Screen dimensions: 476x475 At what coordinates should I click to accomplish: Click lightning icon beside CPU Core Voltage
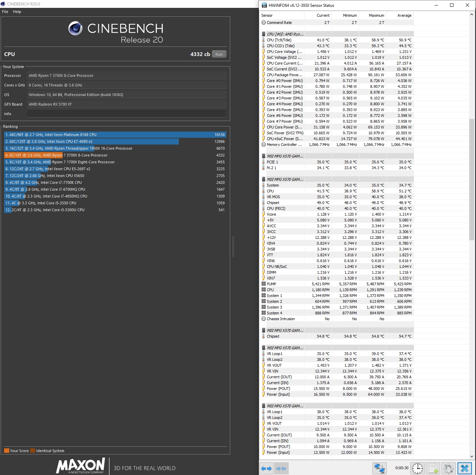tap(264, 52)
